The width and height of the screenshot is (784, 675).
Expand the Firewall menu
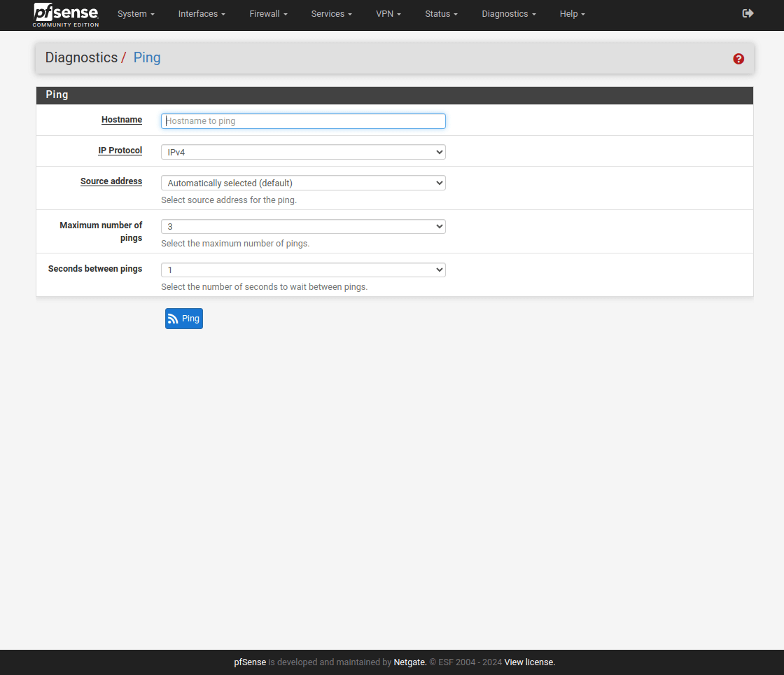point(268,14)
